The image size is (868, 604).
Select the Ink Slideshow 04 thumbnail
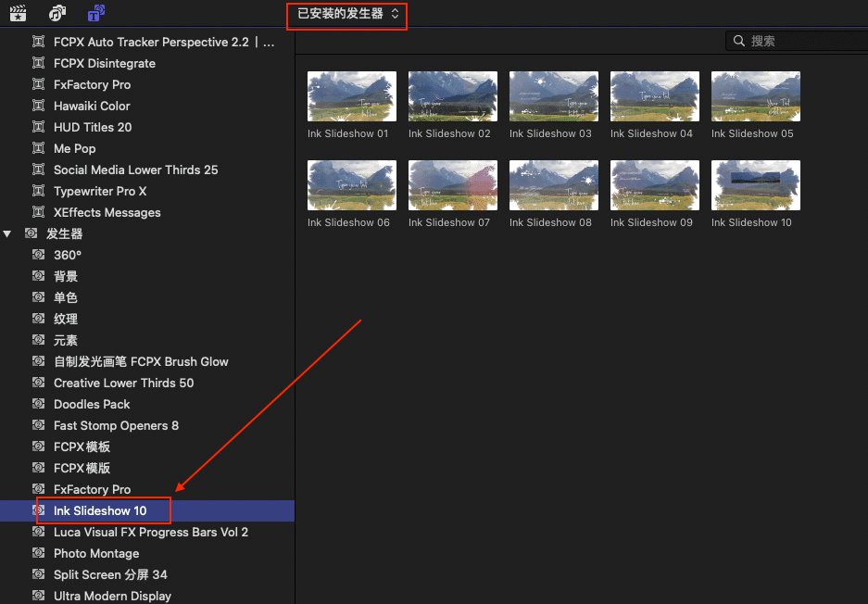(x=655, y=96)
